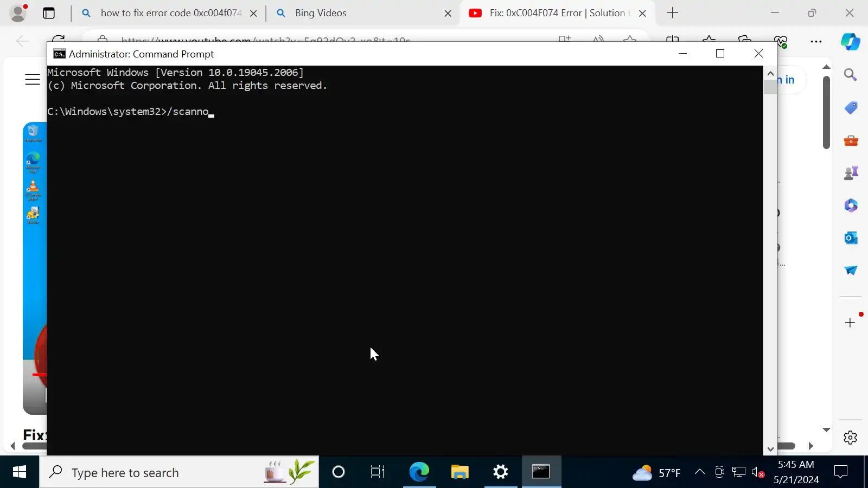The image size is (868, 488).
Task: Open Microsoft 365 icon in sidebar
Action: coord(851,206)
